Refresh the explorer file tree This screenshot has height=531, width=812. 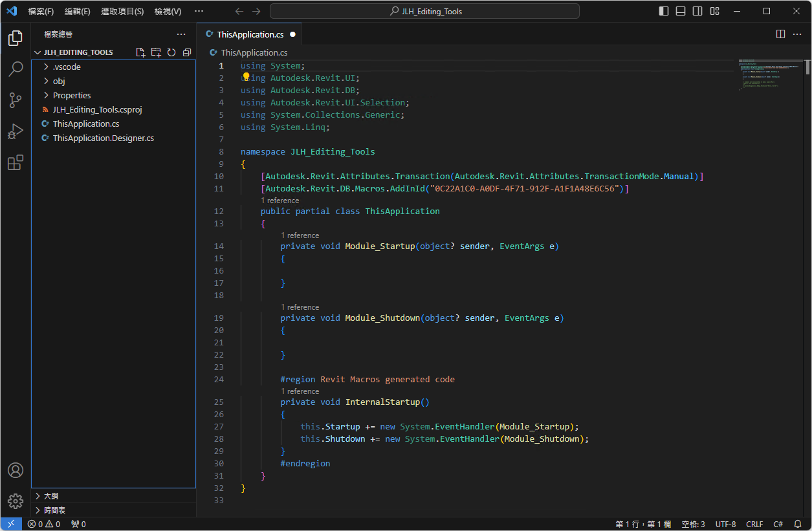[x=171, y=52]
